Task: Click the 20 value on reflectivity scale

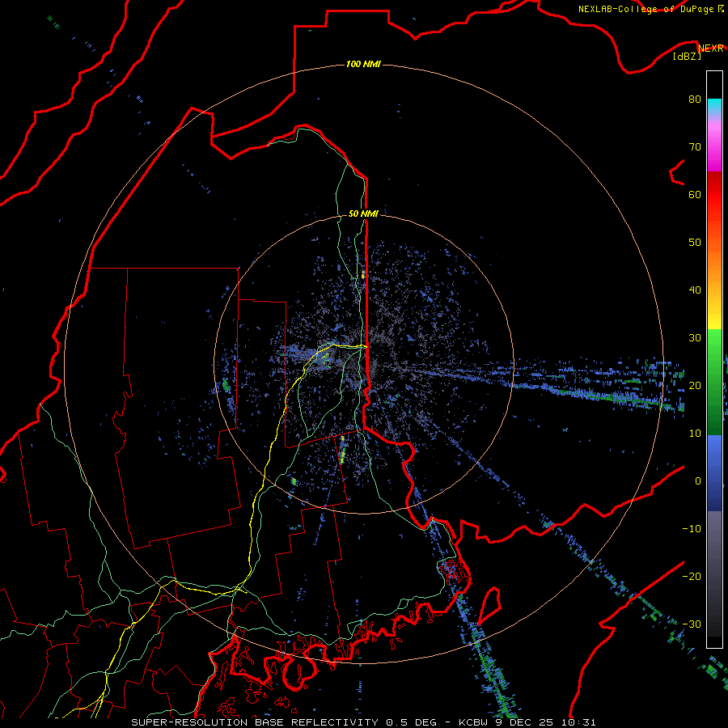Action: click(695, 386)
